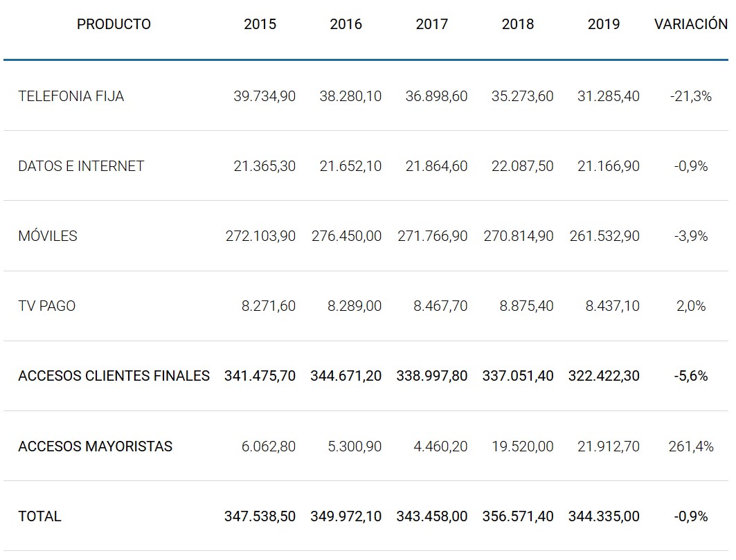Select the 39.734,90 cell for TELEFONIA FIJA
Viewport: 736px width, 560px height.
point(264,96)
